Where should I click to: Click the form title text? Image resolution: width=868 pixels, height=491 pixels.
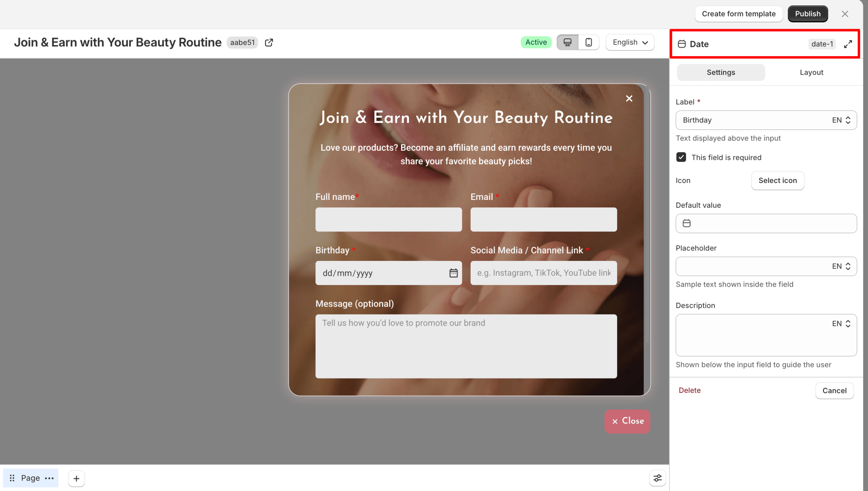point(117,42)
